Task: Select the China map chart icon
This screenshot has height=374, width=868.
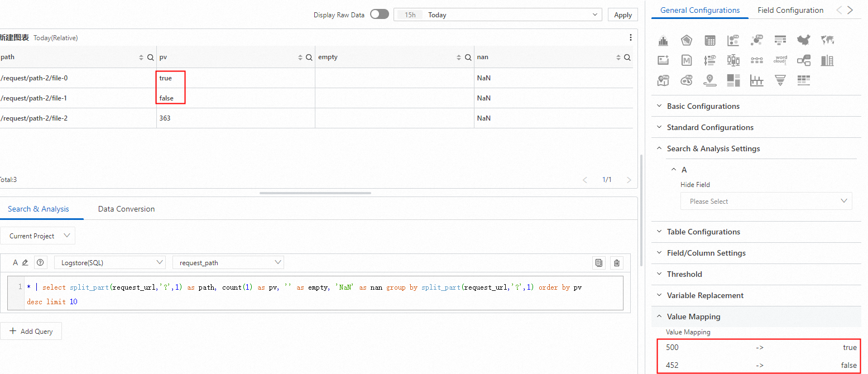Action: [804, 40]
